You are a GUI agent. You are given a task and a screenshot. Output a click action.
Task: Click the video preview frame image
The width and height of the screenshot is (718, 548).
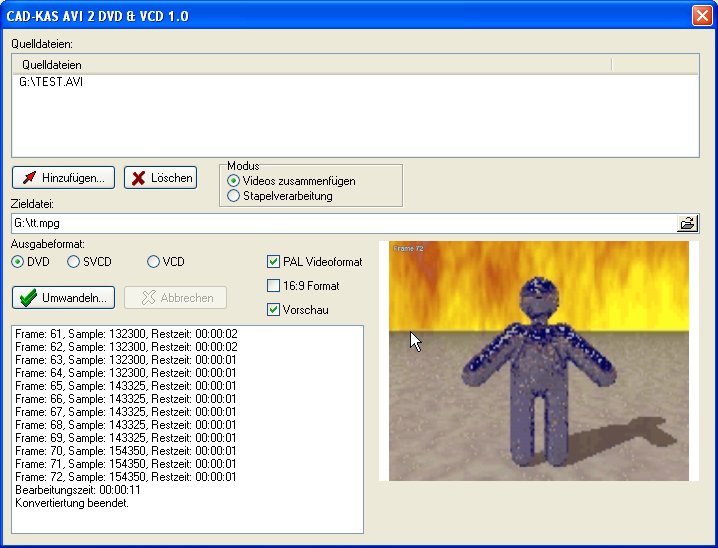pyautogui.click(x=539, y=360)
